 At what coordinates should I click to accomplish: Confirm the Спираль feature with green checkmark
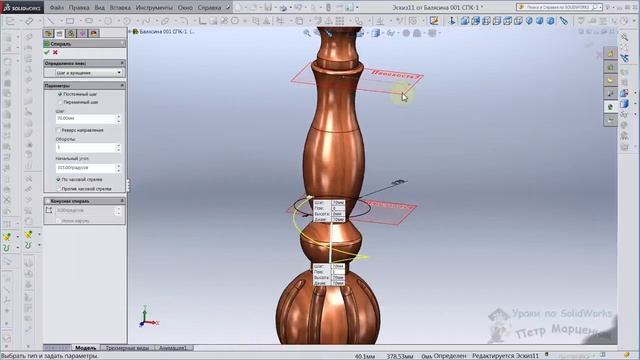click(47, 52)
